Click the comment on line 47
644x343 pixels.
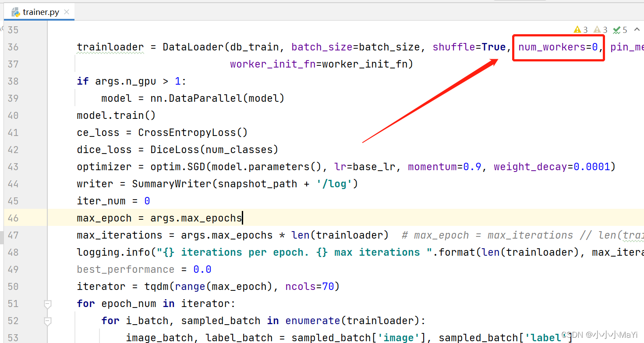click(523, 235)
